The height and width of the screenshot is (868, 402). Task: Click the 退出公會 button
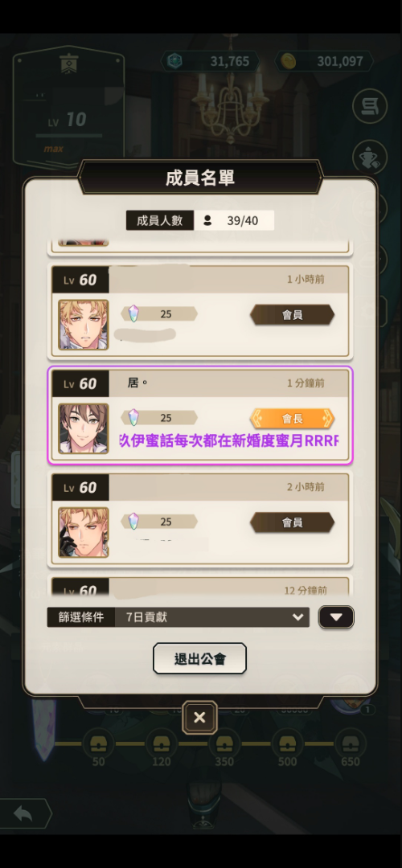pyautogui.click(x=199, y=659)
